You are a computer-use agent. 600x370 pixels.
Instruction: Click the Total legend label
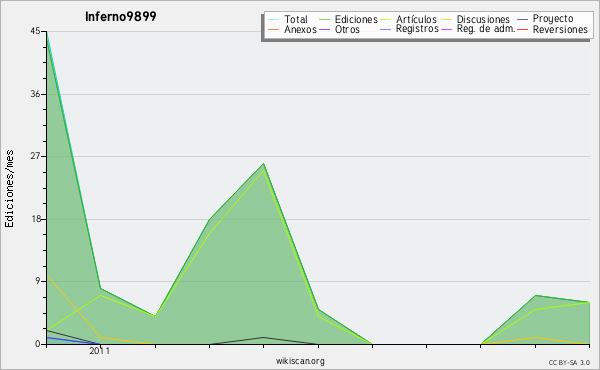pos(295,20)
